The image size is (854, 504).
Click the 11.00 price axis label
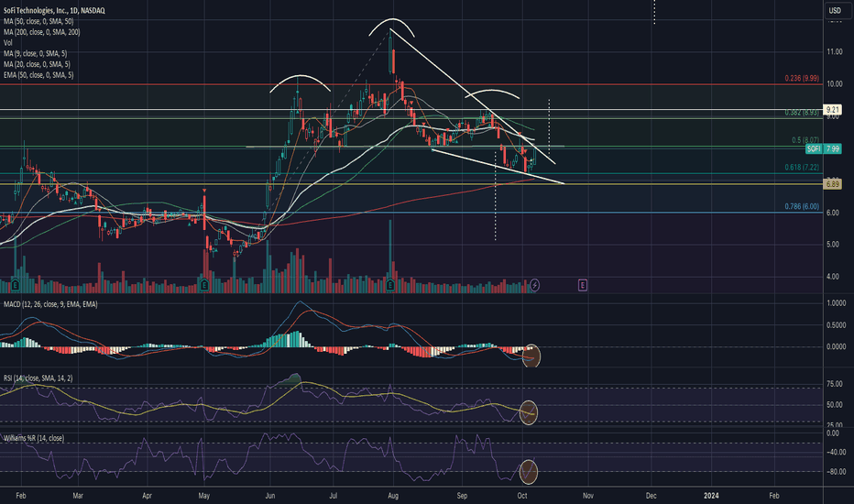835,51
